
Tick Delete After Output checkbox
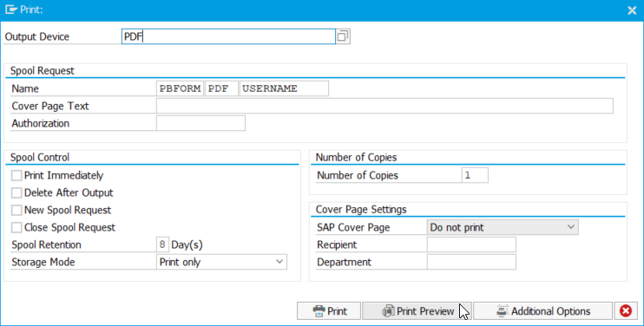pos(16,192)
